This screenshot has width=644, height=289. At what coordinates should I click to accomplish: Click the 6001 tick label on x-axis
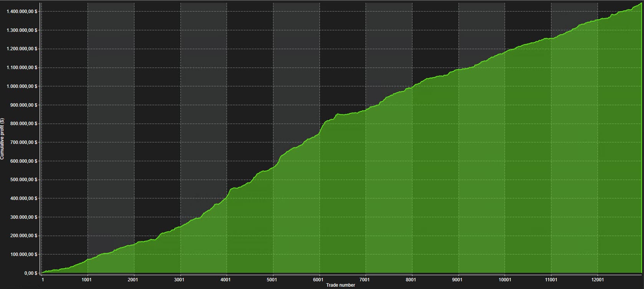coord(319,280)
